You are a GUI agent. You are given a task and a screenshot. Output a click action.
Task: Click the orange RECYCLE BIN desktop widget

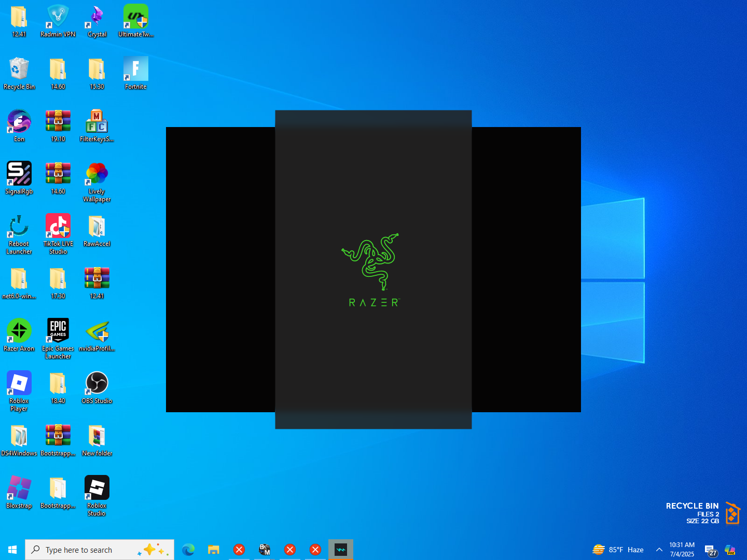click(x=703, y=513)
